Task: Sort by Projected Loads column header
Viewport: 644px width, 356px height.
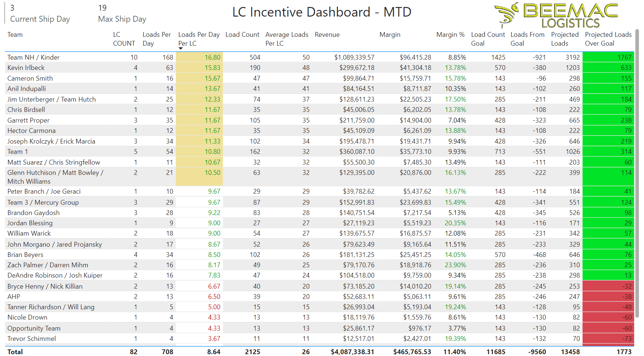Action: pos(565,39)
